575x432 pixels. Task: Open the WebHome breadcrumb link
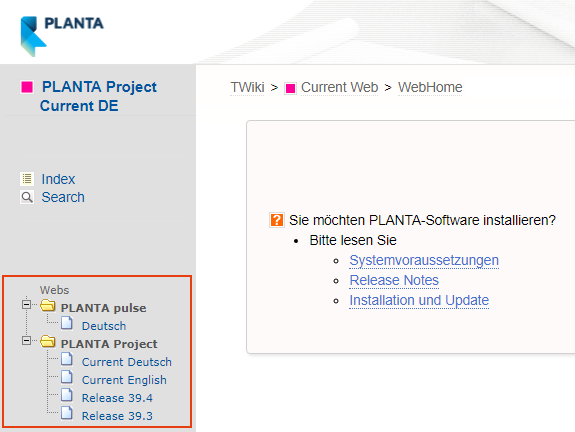pos(430,87)
